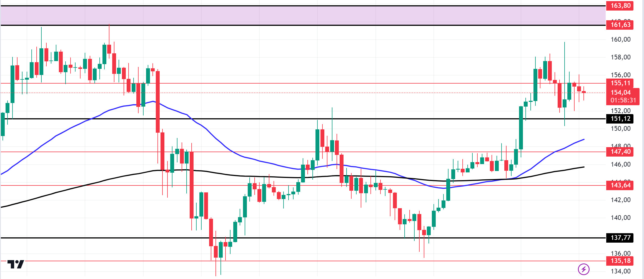644x279 pixels.
Task: Click the countdown timer 01:58:31
Action: [623, 100]
